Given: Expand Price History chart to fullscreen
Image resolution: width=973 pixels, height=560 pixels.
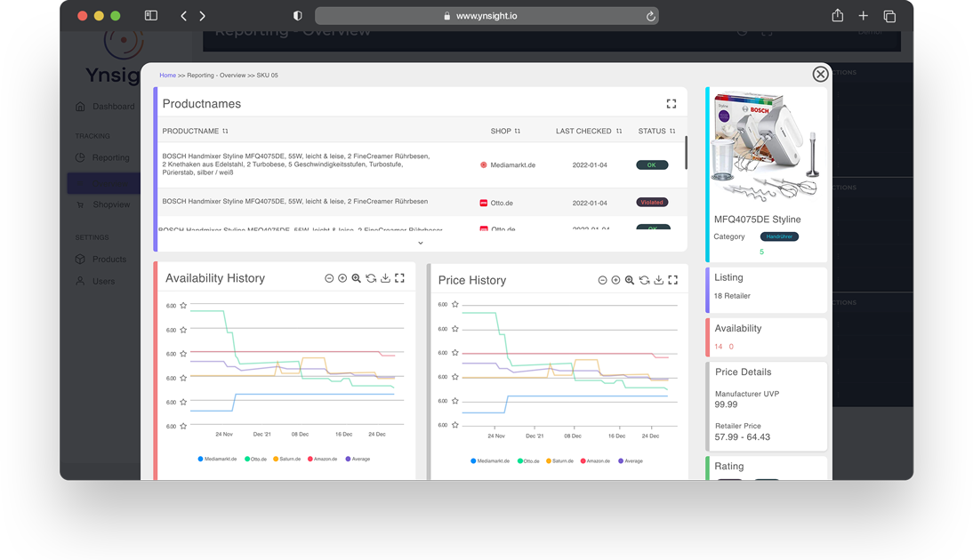Looking at the screenshot, I should 672,280.
